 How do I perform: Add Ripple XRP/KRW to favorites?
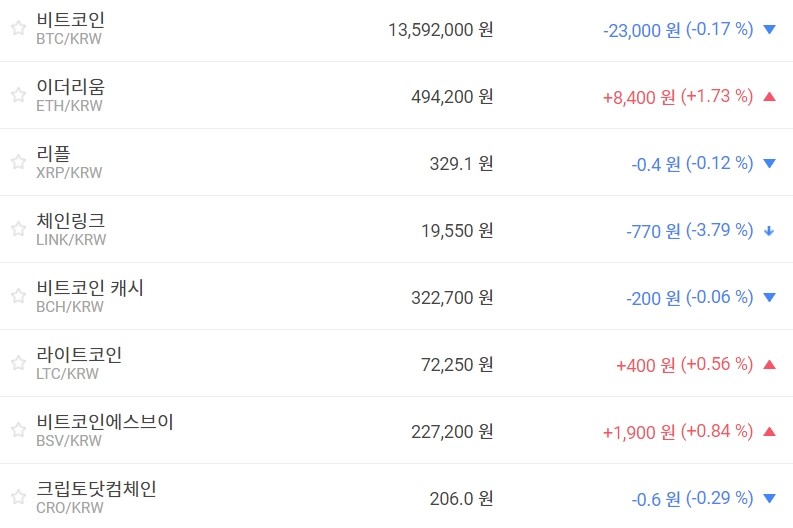[18, 162]
